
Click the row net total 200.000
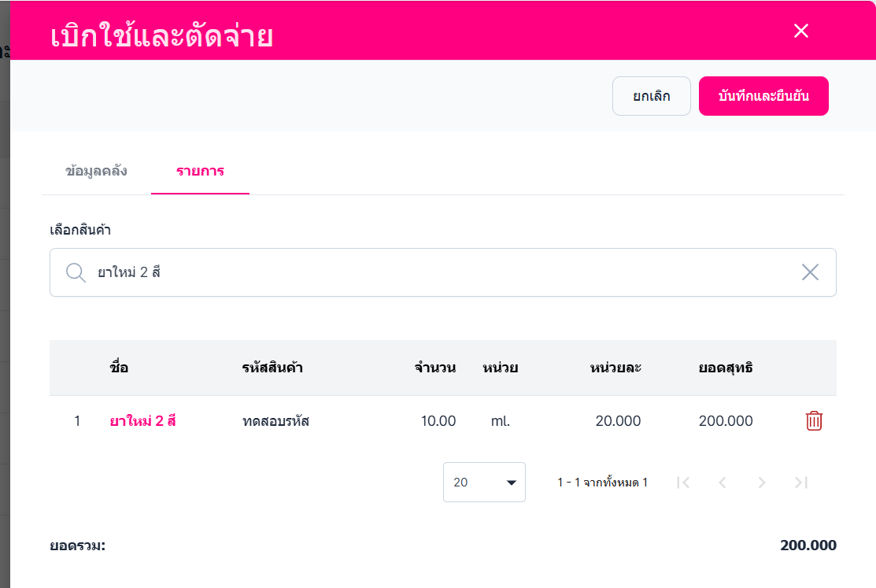pos(726,421)
